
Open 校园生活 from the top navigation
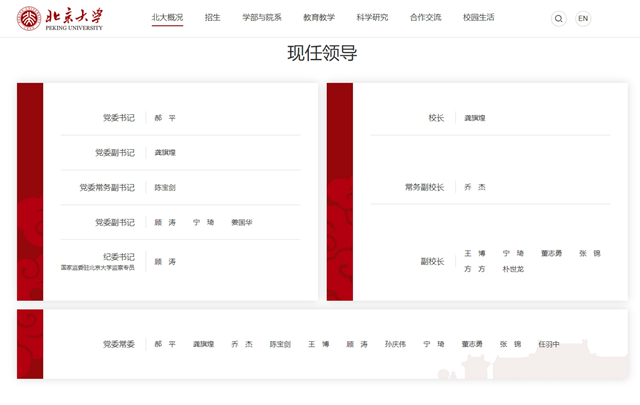478,18
